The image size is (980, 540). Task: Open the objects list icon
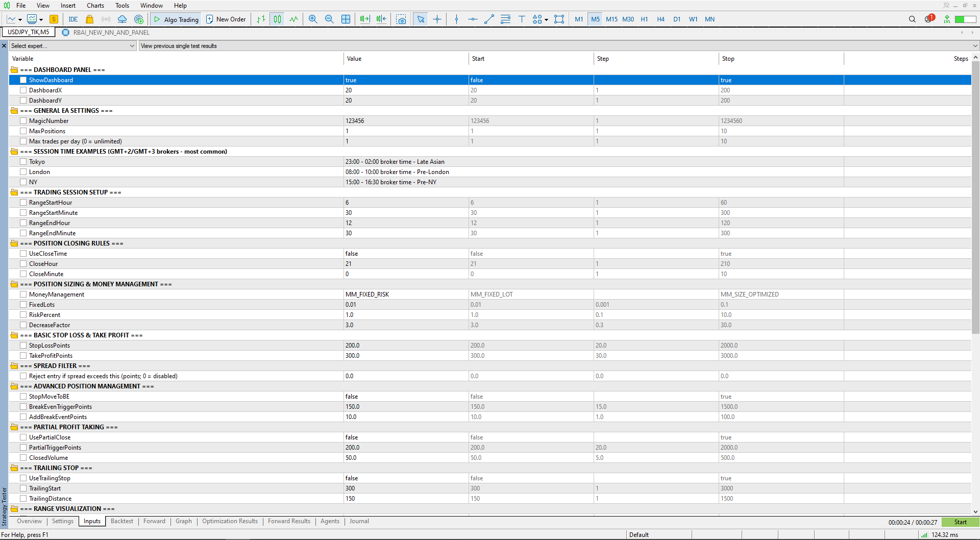(x=559, y=19)
